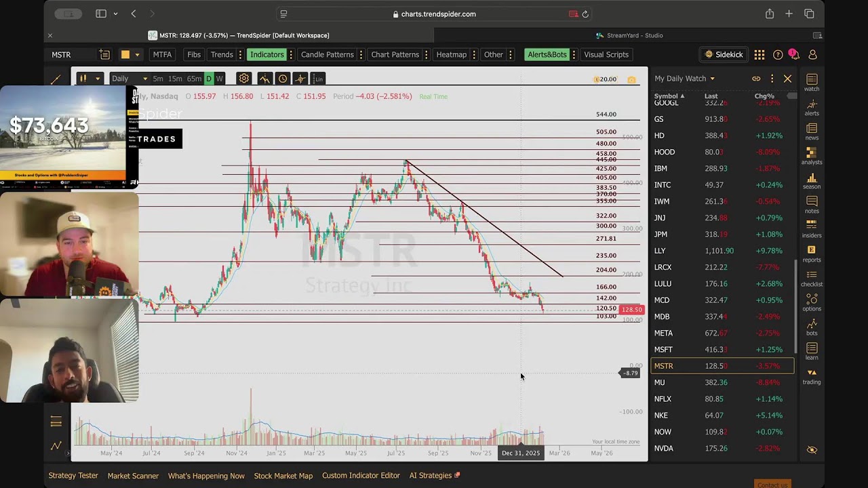868x488 pixels.
Task: Switch to the TrendSpider MSTR browser tab
Action: coord(239,35)
